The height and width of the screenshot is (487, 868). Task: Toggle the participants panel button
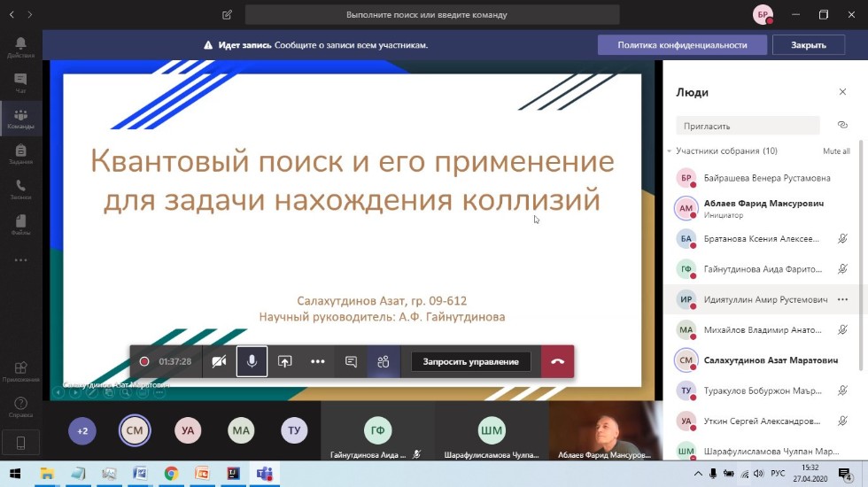click(x=384, y=361)
